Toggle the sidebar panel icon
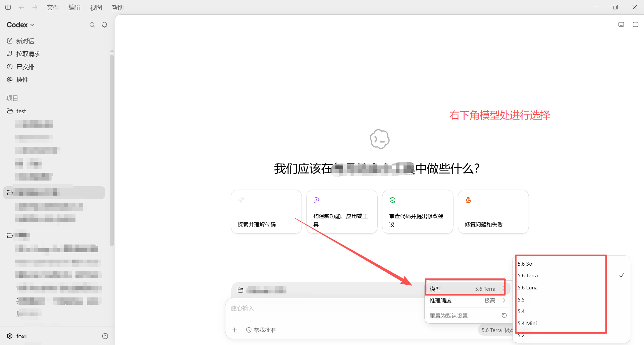Screen dimensions: 644x345 (8, 7)
